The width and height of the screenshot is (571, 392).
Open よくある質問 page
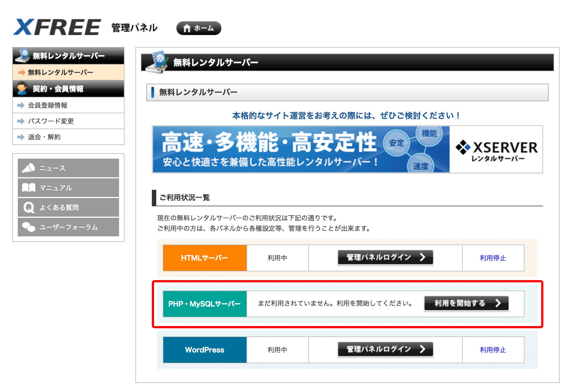68,207
